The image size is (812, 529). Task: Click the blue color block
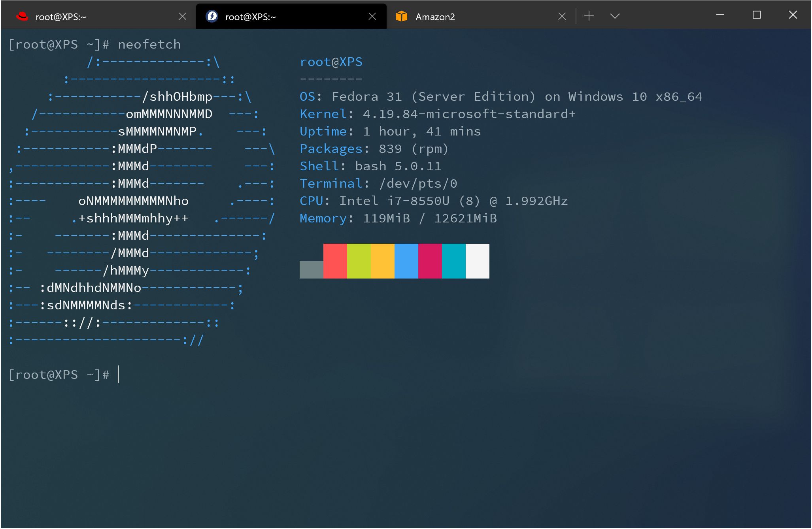406,261
